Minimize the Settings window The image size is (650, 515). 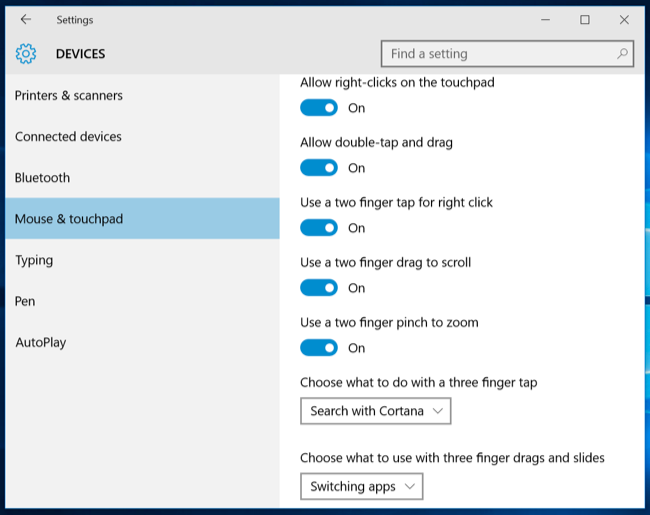545,19
